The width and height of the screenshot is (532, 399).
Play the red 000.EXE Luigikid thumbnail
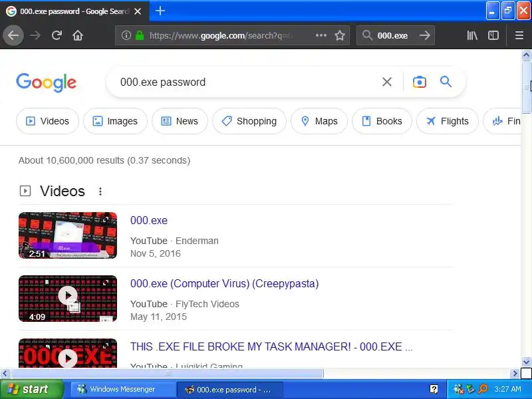pos(68,353)
